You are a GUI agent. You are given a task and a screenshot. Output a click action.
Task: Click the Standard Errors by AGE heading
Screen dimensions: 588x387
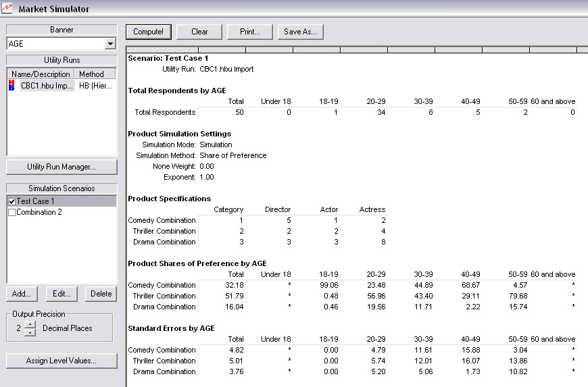(172, 328)
